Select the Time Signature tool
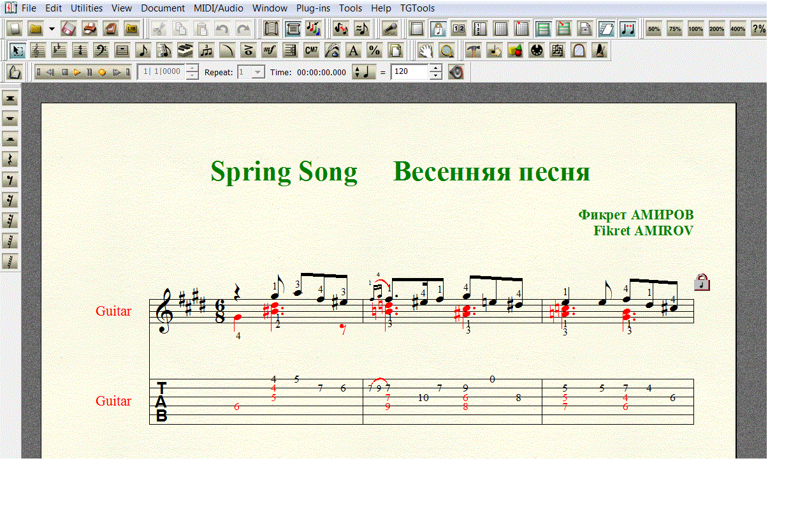Image resolution: width=812 pixels, height=521 pixels. click(80, 50)
